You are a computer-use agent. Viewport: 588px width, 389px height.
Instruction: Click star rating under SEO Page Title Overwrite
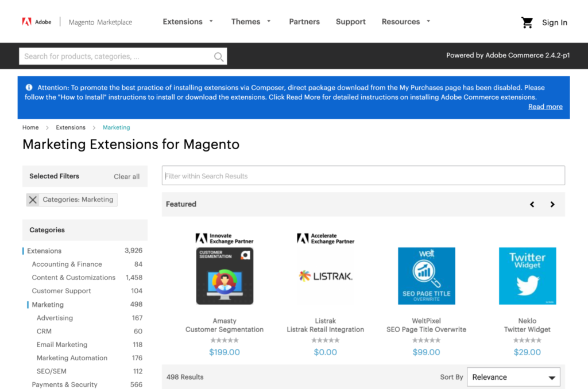click(427, 340)
